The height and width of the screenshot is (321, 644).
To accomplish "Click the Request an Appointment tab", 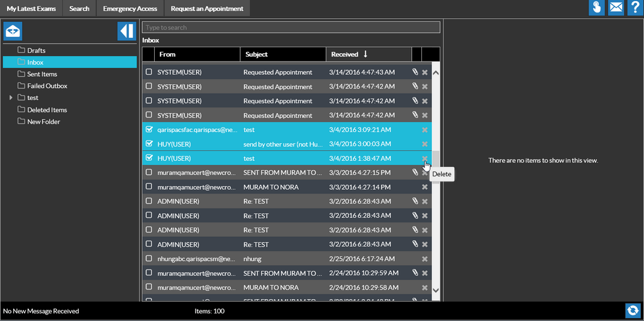I will 207,9.
